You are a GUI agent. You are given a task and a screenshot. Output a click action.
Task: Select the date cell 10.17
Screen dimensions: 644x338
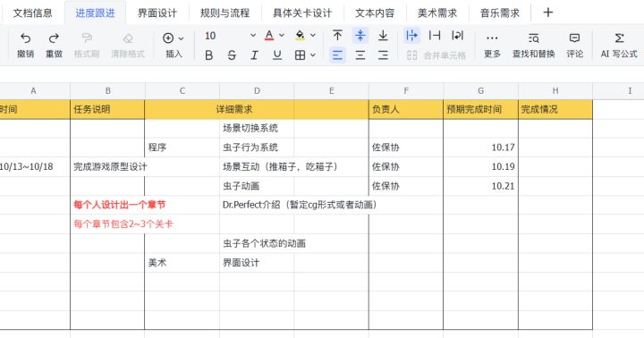[x=480, y=148]
